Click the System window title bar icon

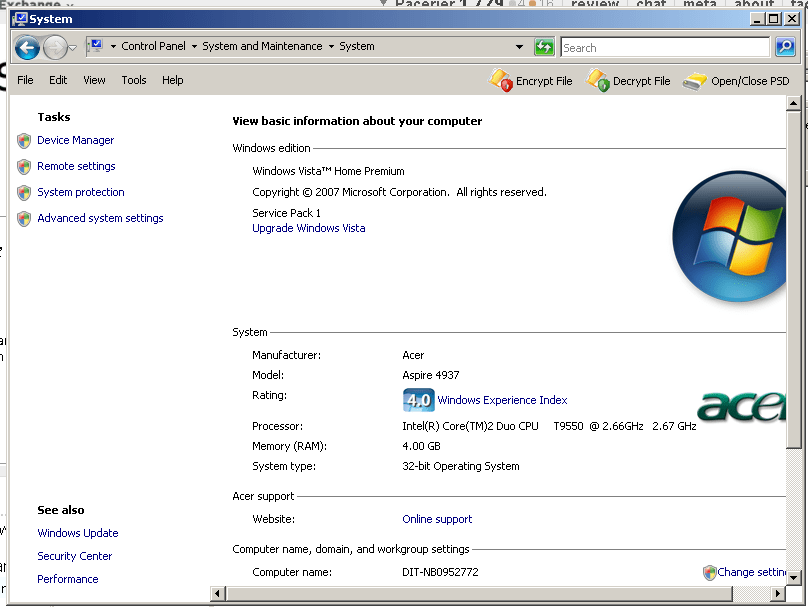coord(20,19)
